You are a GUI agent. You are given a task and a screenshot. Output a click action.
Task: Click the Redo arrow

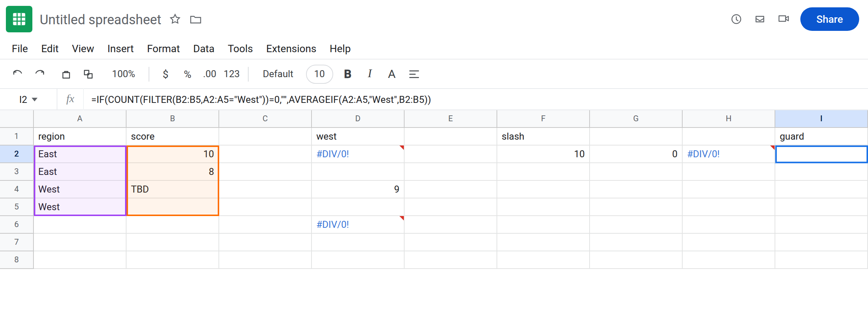click(40, 74)
